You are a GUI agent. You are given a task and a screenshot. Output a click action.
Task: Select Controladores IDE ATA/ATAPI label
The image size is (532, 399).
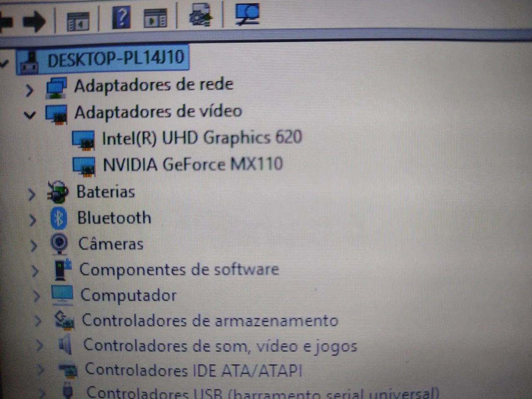point(194,370)
